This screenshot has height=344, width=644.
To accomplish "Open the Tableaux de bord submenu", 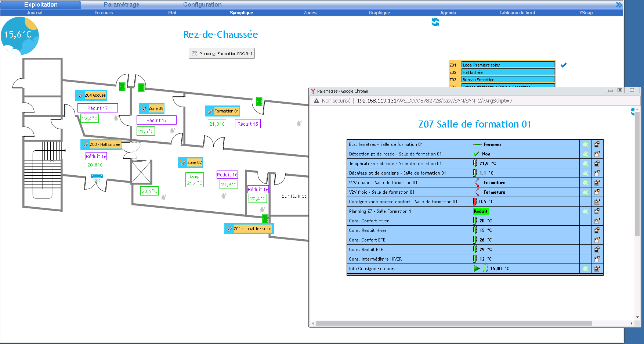I will coord(517,13).
